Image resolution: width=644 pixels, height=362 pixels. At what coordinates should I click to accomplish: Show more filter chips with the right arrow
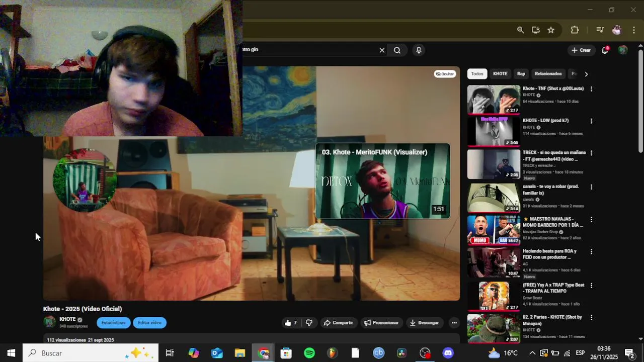coord(586,74)
